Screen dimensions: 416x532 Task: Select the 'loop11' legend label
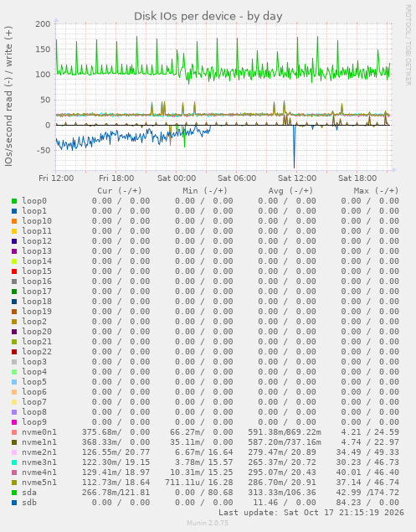click(37, 231)
